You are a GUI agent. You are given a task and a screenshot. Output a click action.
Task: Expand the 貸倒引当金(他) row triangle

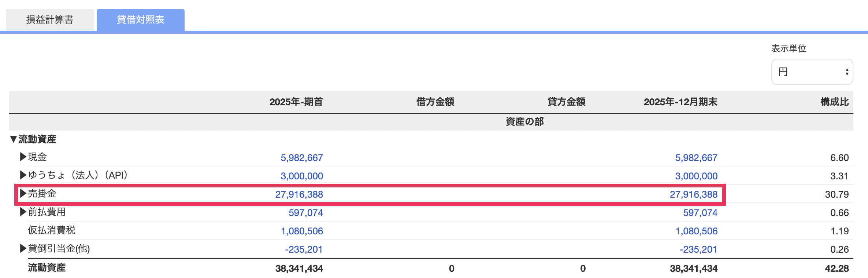[x=23, y=249]
